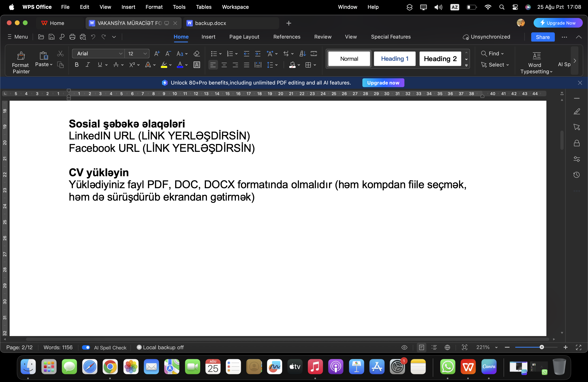This screenshot has height=382, width=588.
Task: Open the backup.docx document tab
Action: (x=210, y=23)
